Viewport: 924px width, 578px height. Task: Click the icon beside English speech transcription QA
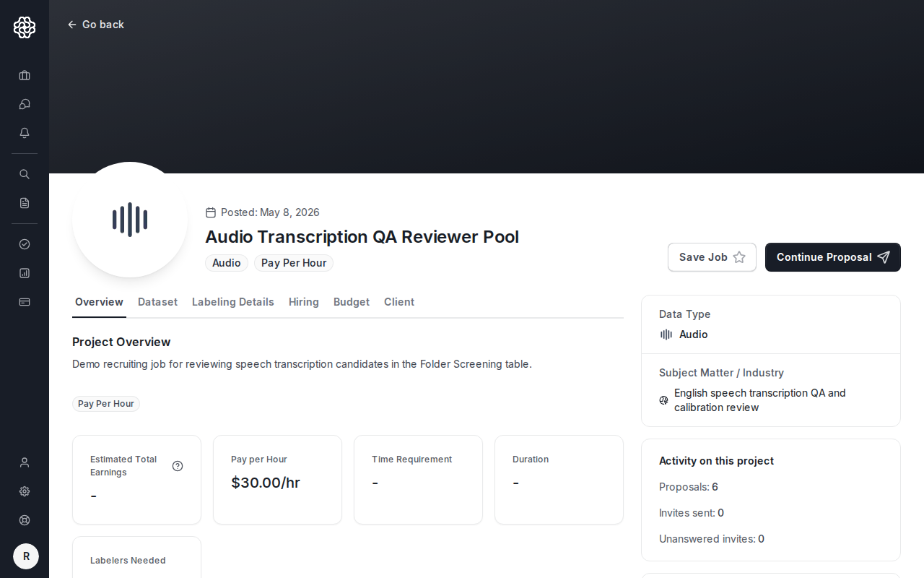[x=664, y=400]
